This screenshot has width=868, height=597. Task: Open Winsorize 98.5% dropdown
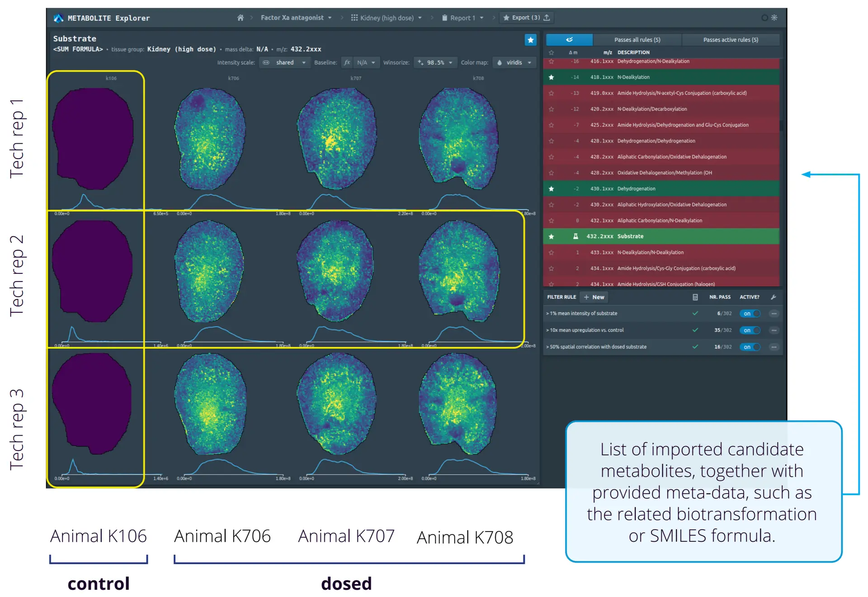click(x=435, y=62)
